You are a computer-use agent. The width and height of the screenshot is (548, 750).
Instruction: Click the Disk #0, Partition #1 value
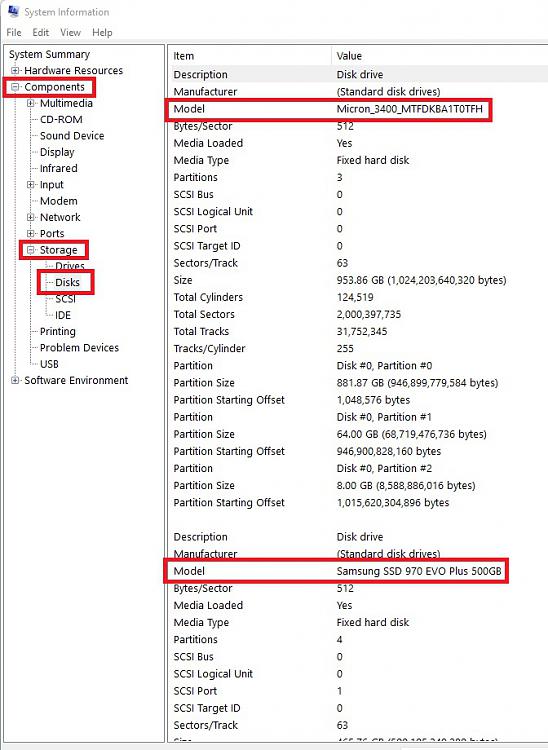pos(384,417)
